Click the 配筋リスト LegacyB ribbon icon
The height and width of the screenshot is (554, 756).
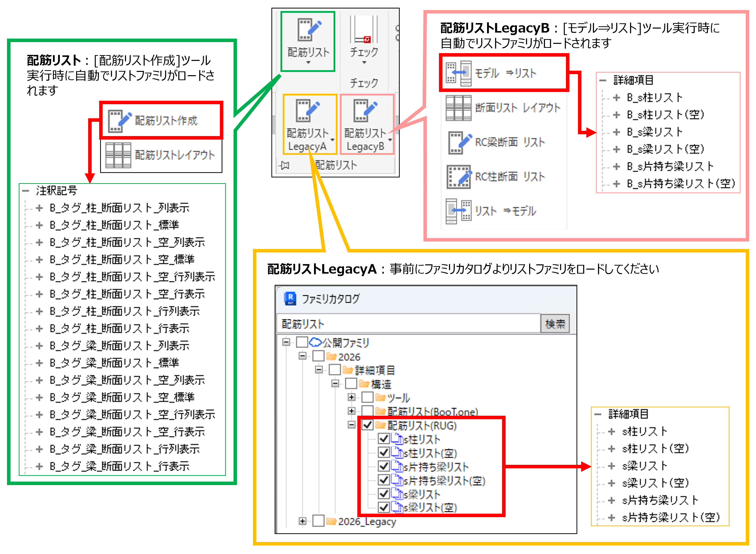[366, 111]
